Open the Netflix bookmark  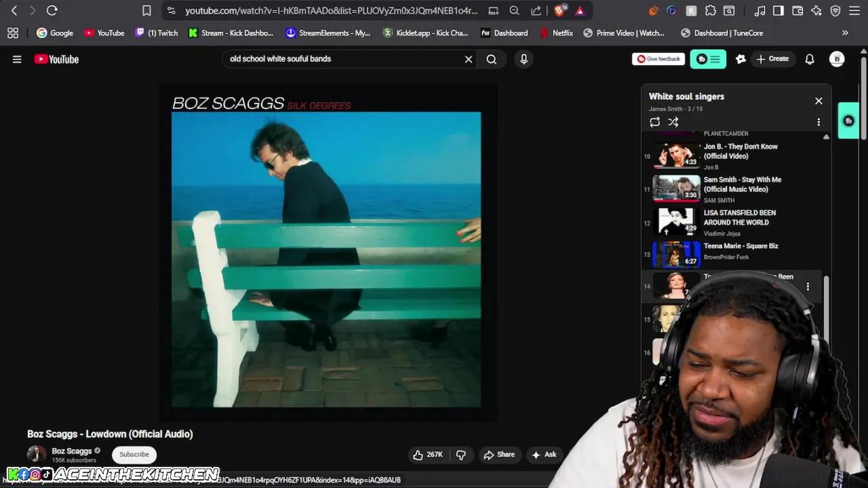(x=557, y=33)
